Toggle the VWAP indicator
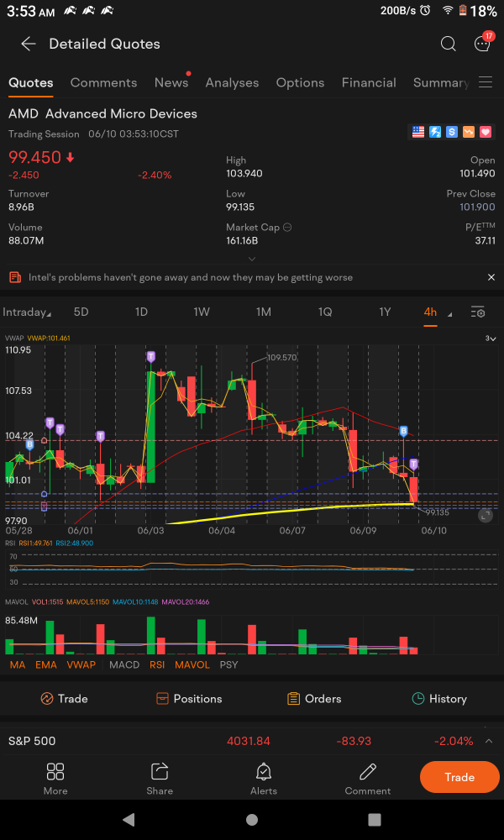 (x=81, y=664)
